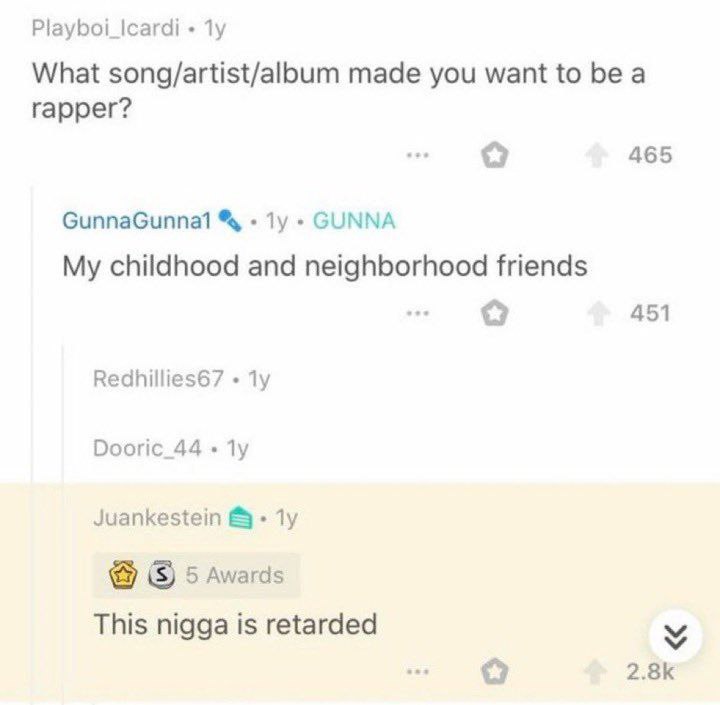Screen dimensions: 720x705
Task: Open Playboi_Icardi's username link
Action: [106, 28]
